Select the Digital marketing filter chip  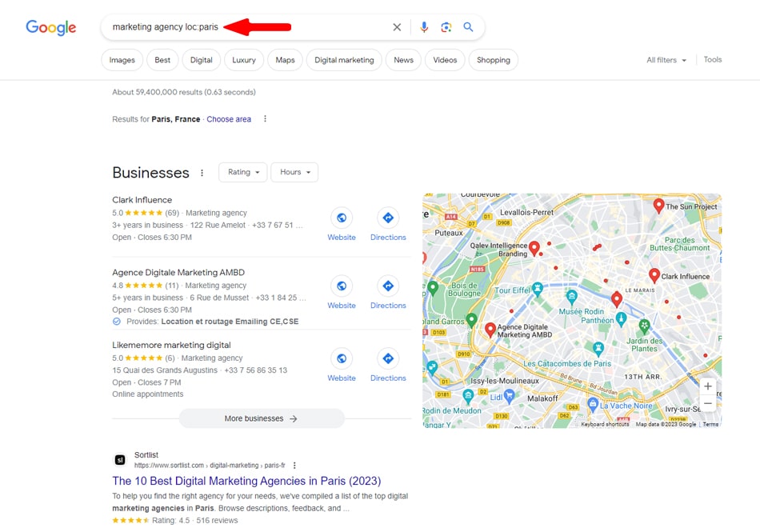344,60
